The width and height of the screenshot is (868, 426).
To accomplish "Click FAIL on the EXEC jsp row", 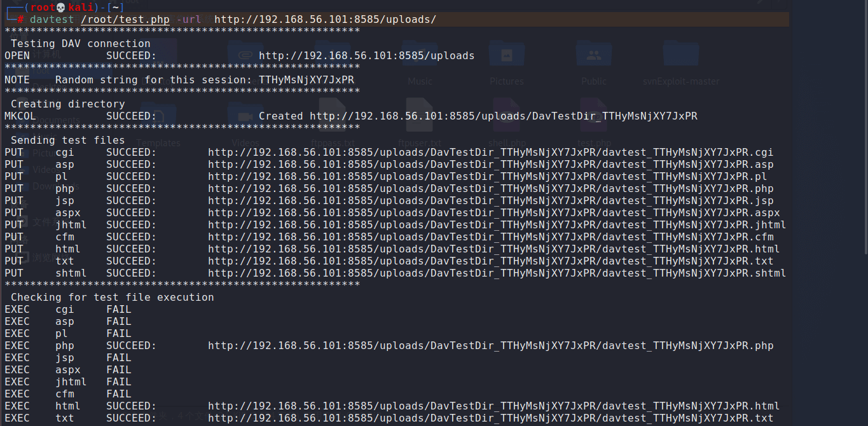I will pyautogui.click(x=119, y=358).
